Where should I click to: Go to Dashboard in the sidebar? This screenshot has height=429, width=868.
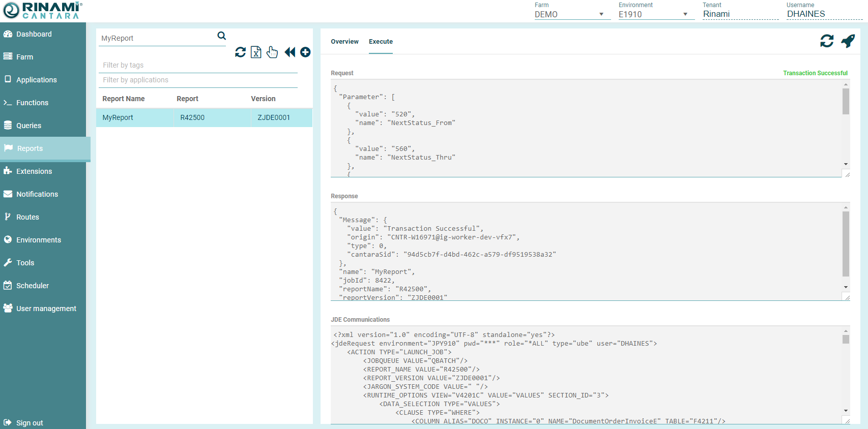(x=34, y=34)
